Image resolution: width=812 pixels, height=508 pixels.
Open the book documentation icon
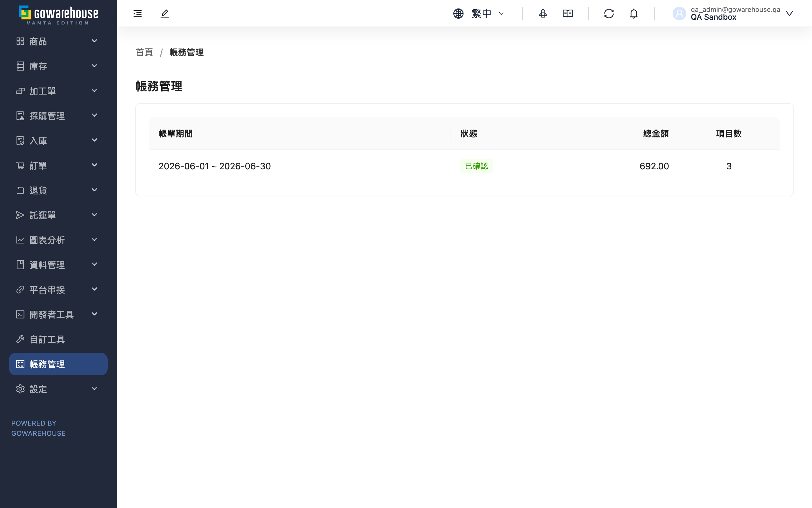(568, 14)
